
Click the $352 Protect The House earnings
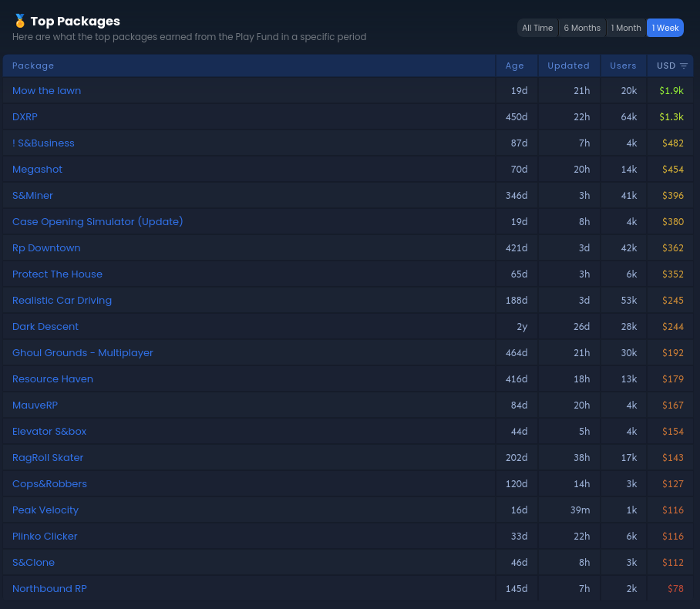(x=673, y=274)
